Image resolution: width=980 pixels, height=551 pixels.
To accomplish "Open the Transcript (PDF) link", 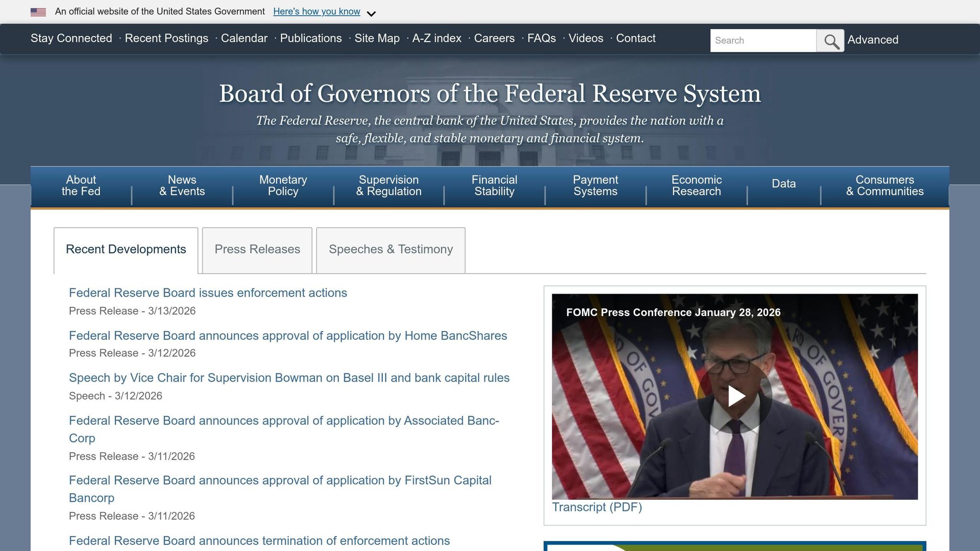I will [x=597, y=507].
